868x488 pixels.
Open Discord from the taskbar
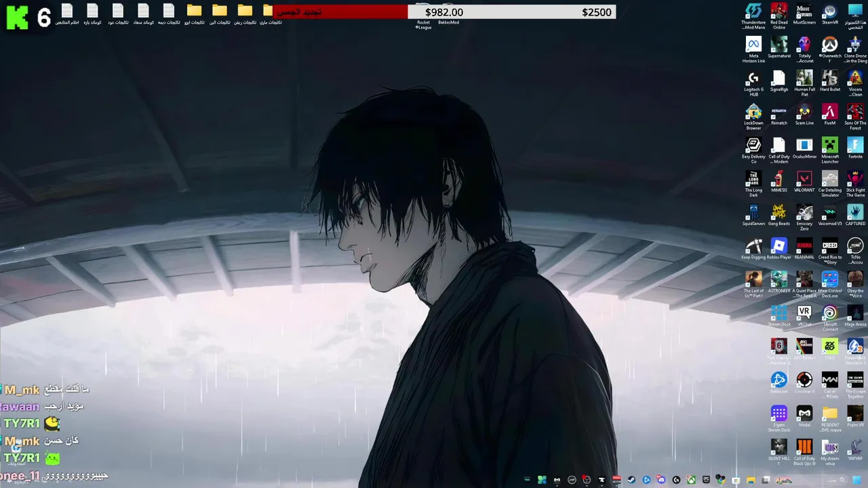661,480
